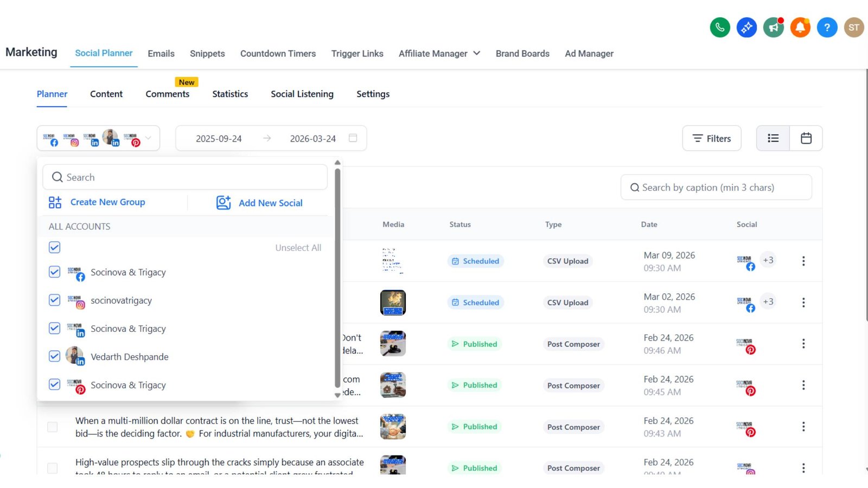Open the Emails menu item

[161, 53]
